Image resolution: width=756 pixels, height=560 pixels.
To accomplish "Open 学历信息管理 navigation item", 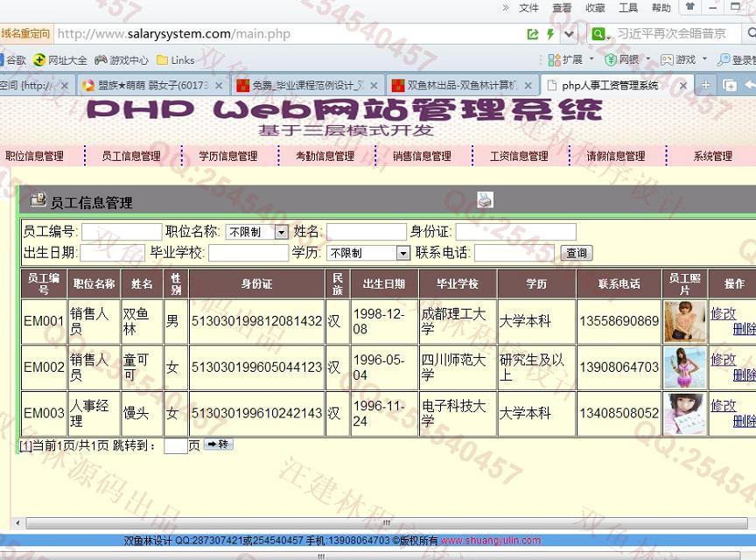I will 228,156.
